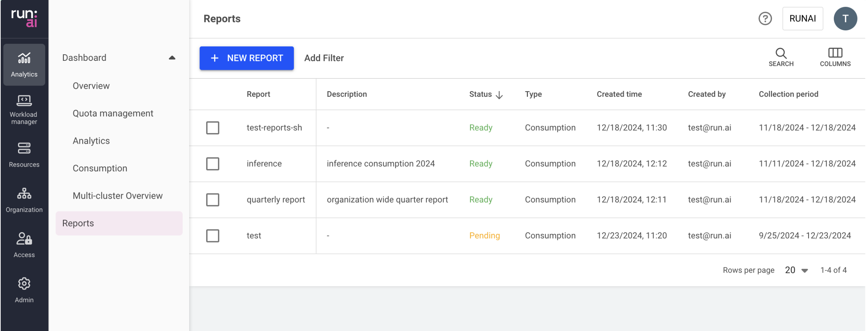Screen dimensions: 868x331
Task: Collapse the Dashboard menu group
Action: (172, 58)
